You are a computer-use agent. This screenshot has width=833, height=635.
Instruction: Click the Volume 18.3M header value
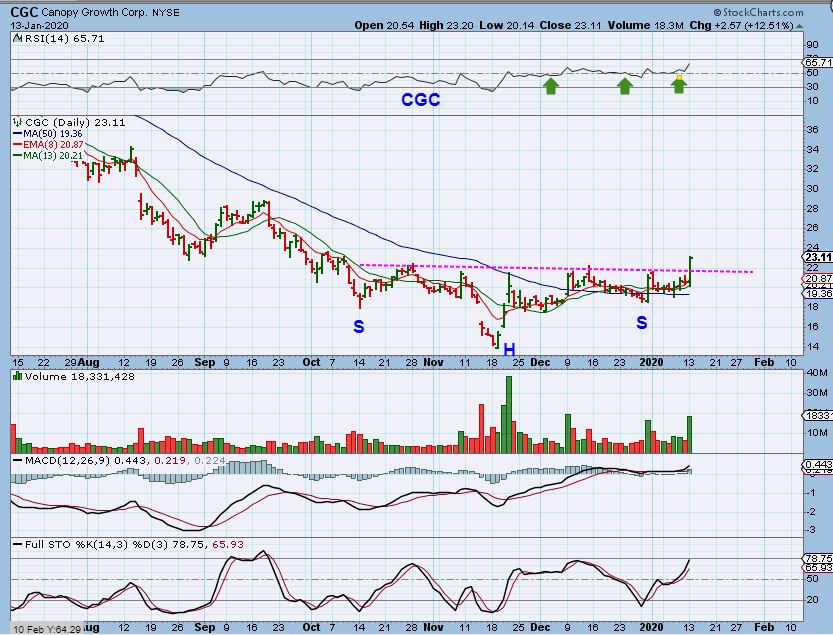[645, 25]
